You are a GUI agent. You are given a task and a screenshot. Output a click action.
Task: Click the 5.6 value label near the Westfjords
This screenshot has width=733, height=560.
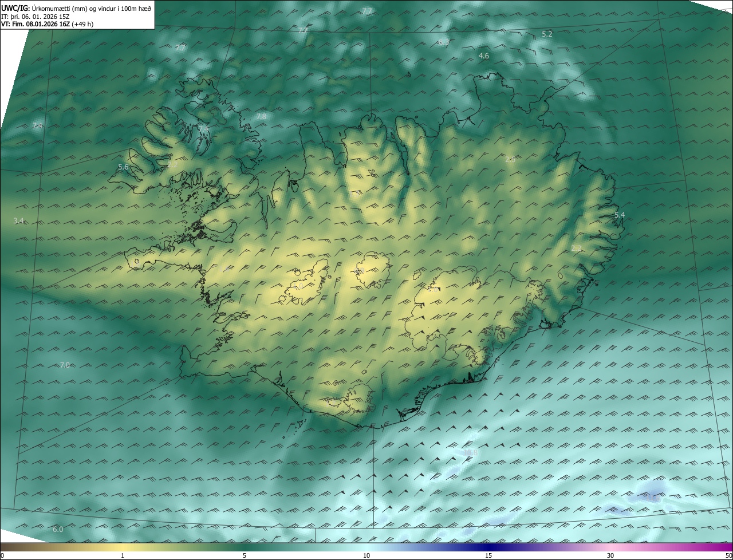coord(123,167)
